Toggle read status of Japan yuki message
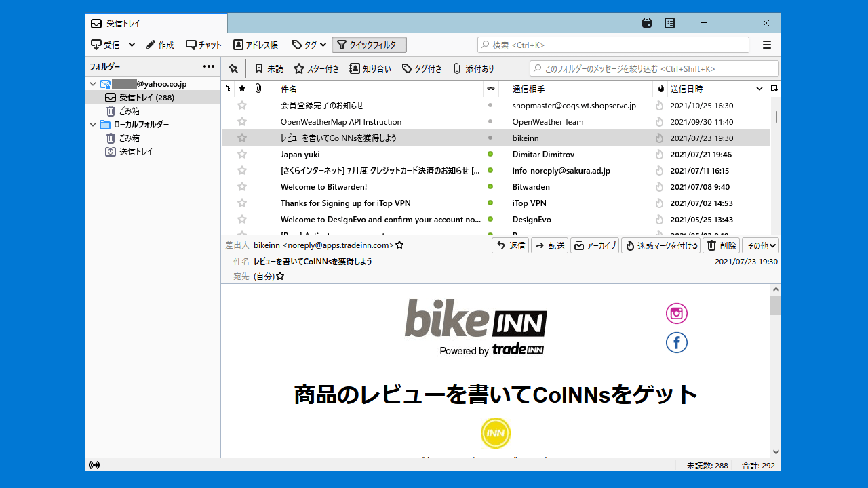This screenshot has height=488, width=868. [490, 155]
